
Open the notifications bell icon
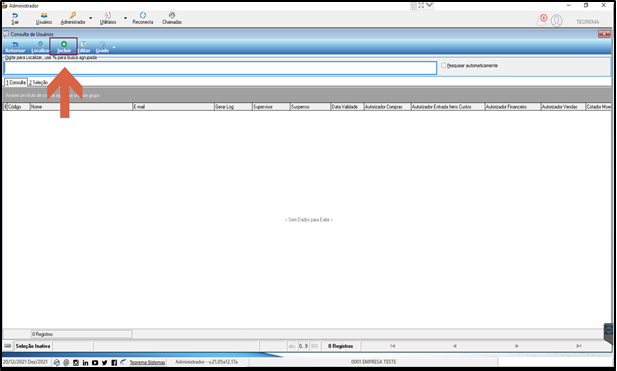coord(542,20)
